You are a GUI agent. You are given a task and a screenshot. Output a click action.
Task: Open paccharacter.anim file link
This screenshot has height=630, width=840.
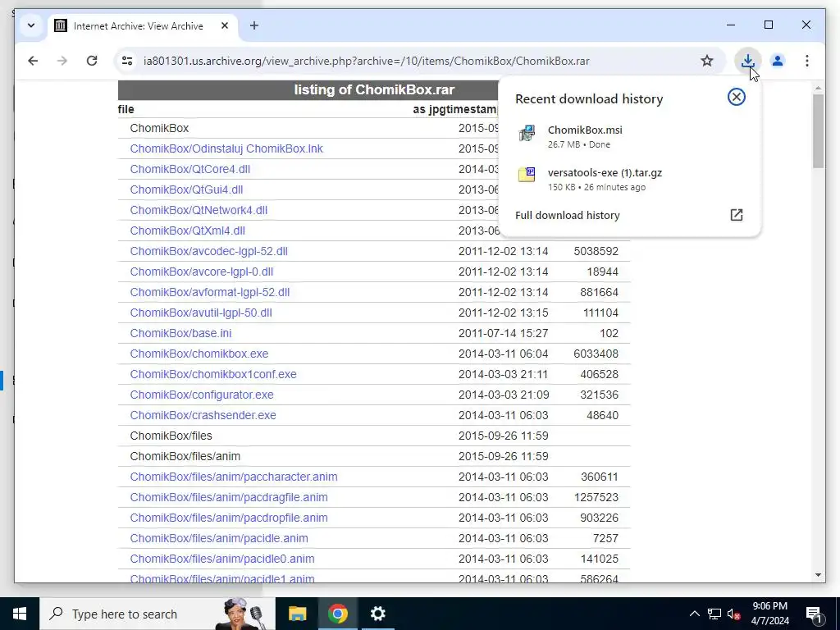pos(234,477)
